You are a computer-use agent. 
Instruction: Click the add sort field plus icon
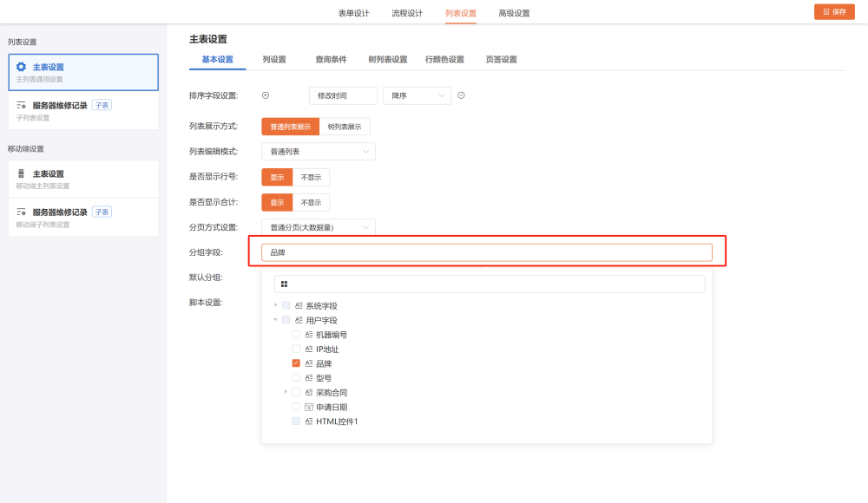[266, 95]
